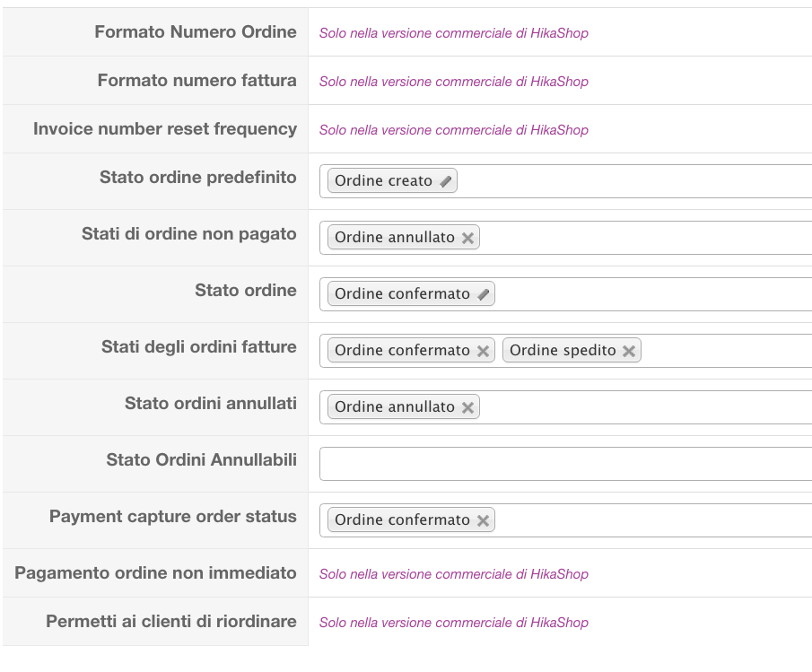Remove Ordine confermato from Stati degli ordini fatture

(x=483, y=351)
